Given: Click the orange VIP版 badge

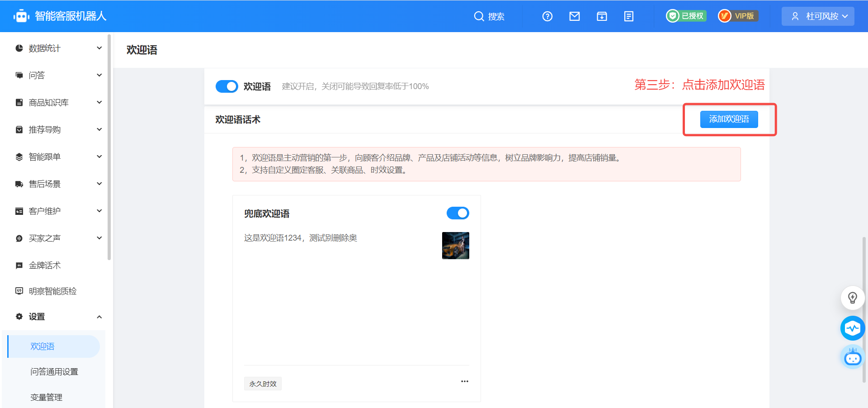Looking at the screenshot, I should pos(738,16).
